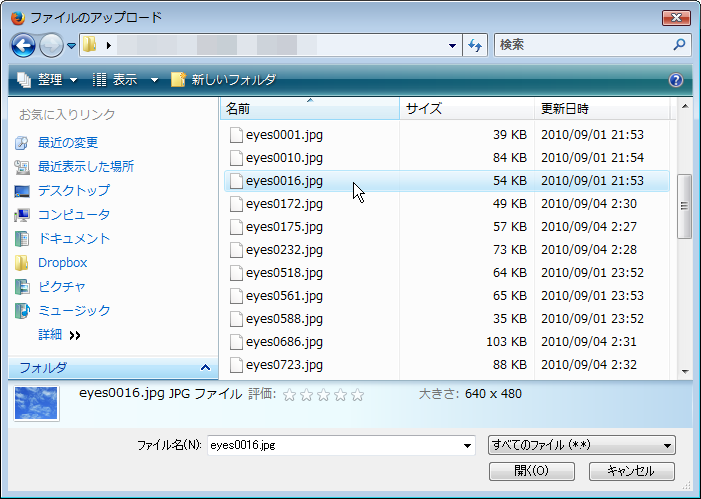Click the Dropbox folder icon
The height and width of the screenshot is (499, 701).
21,262
